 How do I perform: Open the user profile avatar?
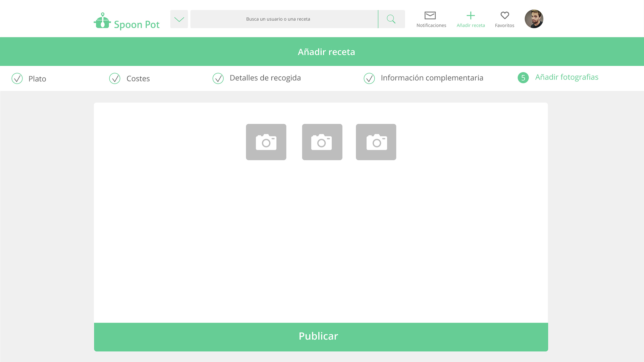(x=534, y=19)
